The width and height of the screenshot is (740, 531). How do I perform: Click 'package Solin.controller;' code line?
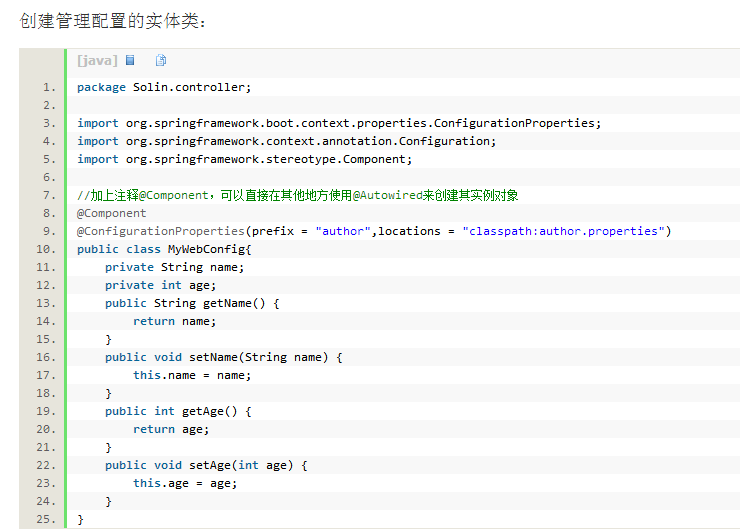coord(164,87)
